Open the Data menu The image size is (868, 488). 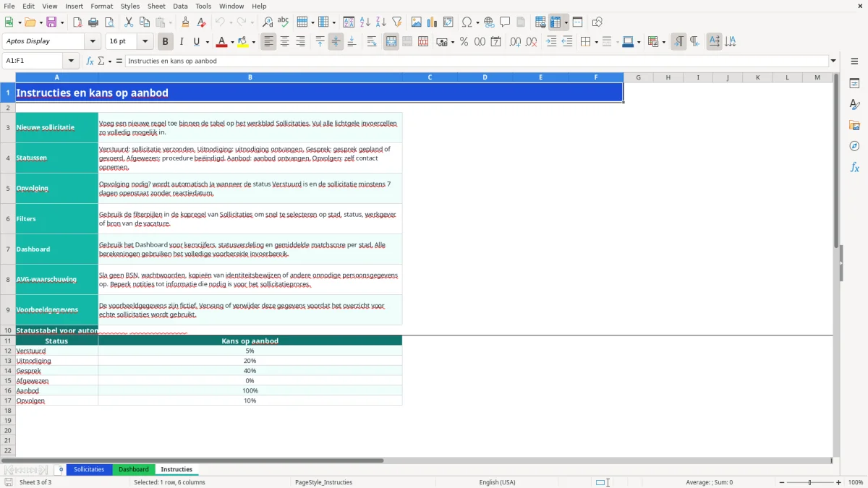tap(180, 6)
